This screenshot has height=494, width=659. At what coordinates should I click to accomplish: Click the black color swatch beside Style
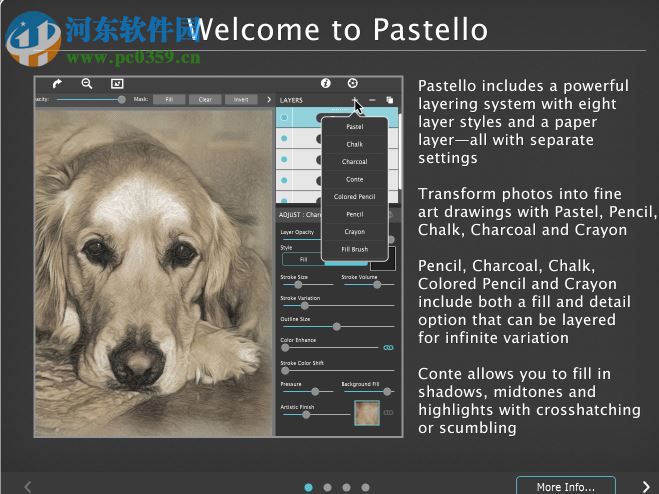click(382, 260)
